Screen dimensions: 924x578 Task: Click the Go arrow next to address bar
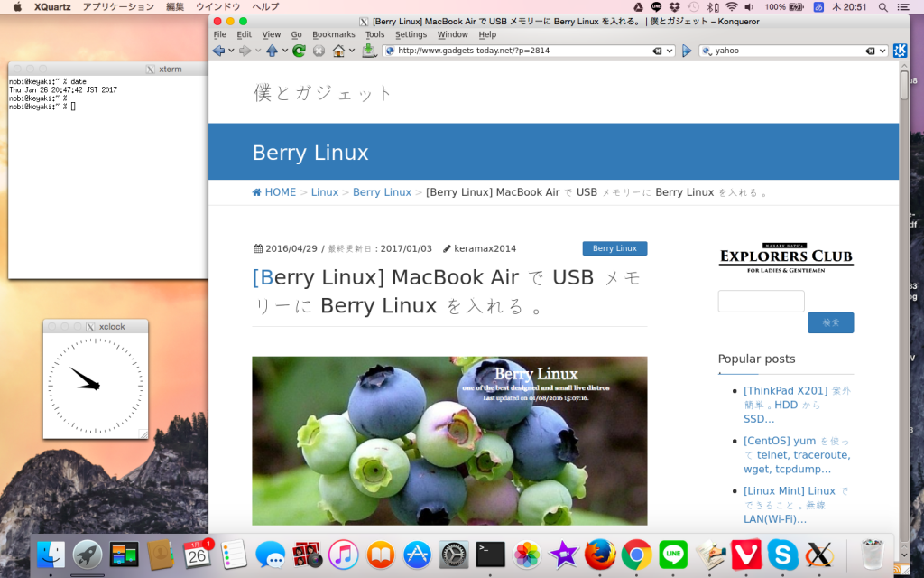coord(687,51)
